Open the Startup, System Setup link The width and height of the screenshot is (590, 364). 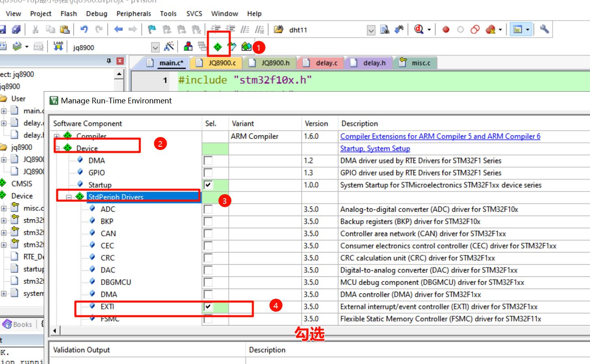coord(375,148)
